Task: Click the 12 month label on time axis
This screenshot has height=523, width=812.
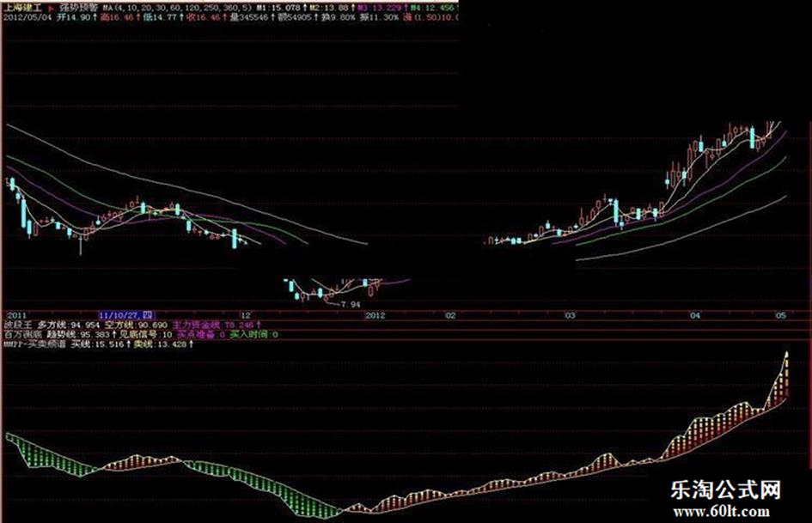Action: point(246,315)
